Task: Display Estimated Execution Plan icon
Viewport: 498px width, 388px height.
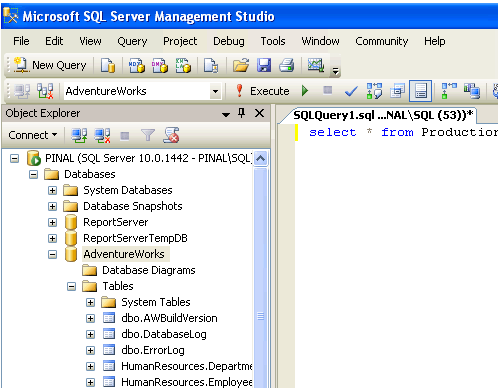Action: point(374,91)
